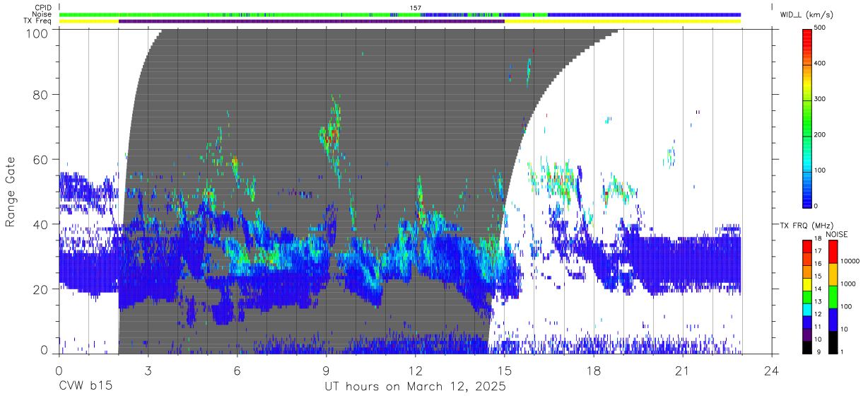This screenshot has width=868, height=401.
Task: Click the CPID value 157
Action: pos(416,8)
